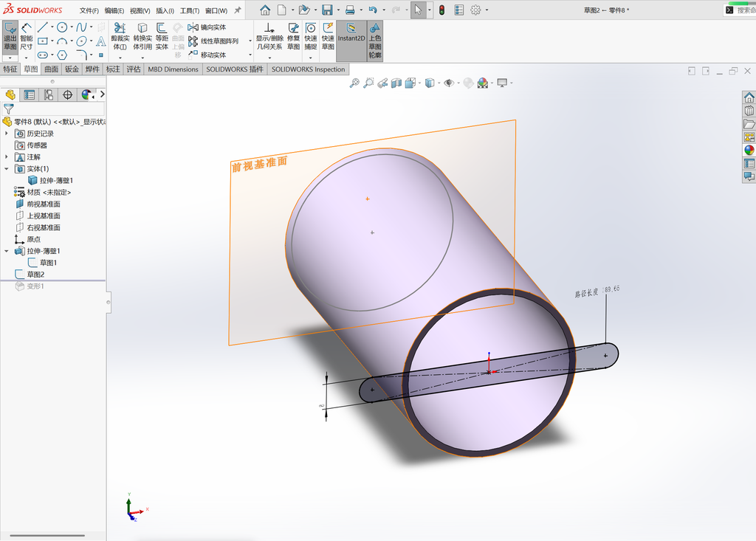The image size is (756, 541).
Task: Select the Sketch Fillet tool
Action: point(81,55)
